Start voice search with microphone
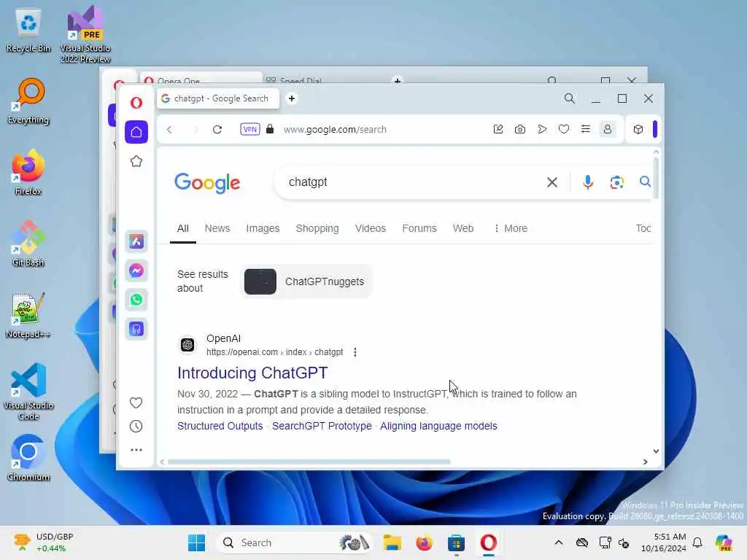Screen dimensions: 747x560 [588, 182]
